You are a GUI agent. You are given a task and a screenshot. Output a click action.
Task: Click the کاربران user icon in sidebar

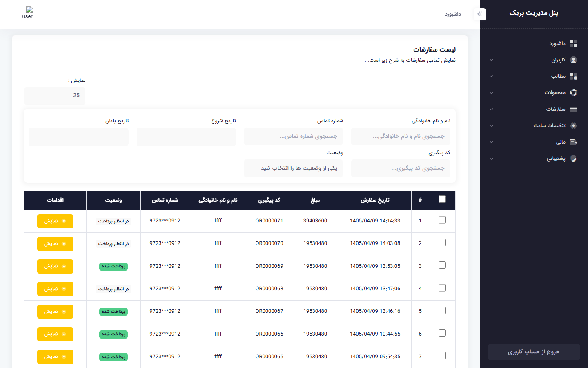(573, 60)
